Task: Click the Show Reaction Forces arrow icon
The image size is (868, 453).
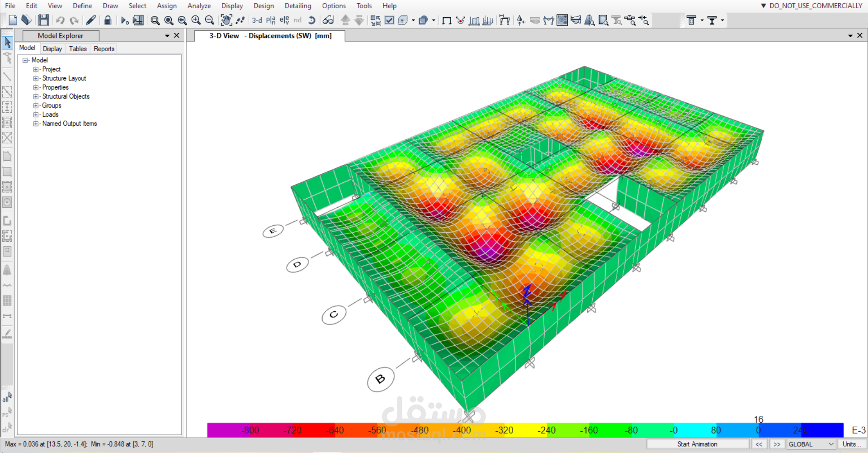Action: click(x=521, y=20)
